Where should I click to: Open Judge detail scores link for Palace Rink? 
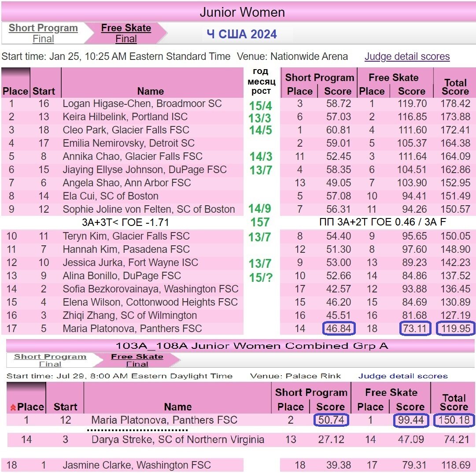(403, 376)
